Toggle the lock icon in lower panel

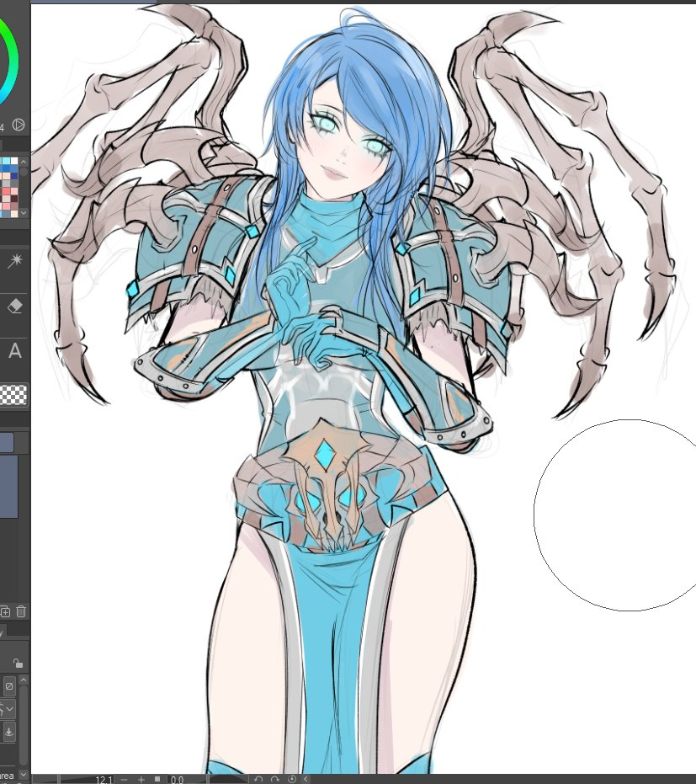pos(18,663)
